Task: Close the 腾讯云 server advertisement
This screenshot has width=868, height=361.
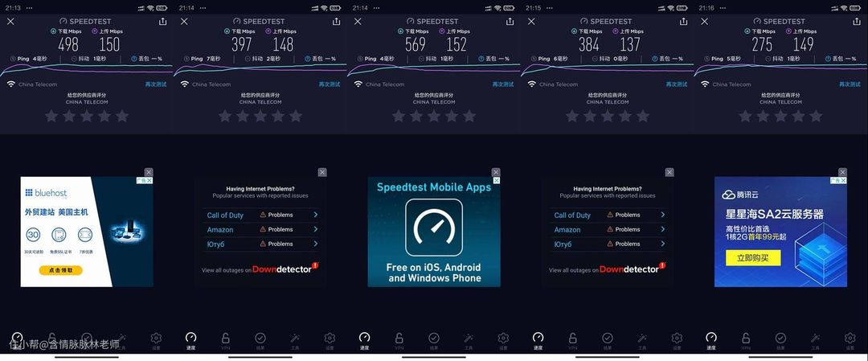Action: (x=842, y=172)
